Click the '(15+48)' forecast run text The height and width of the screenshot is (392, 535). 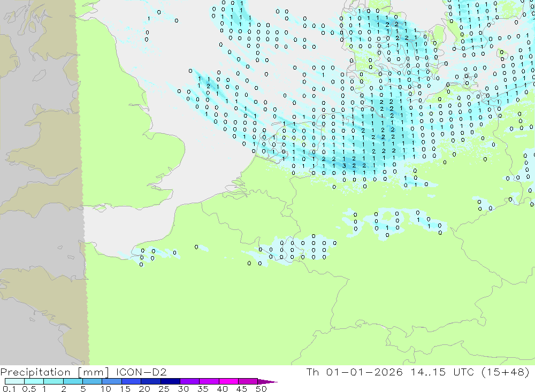(506, 372)
